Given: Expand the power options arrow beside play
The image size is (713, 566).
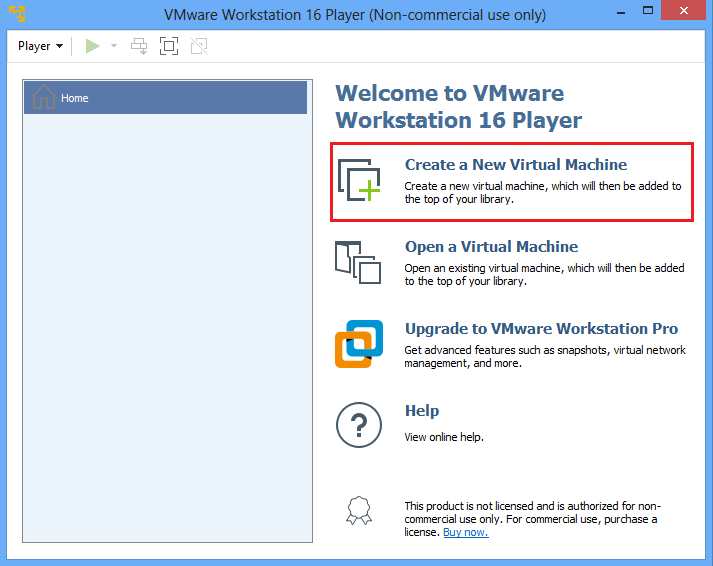Looking at the screenshot, I should point(113,46).
